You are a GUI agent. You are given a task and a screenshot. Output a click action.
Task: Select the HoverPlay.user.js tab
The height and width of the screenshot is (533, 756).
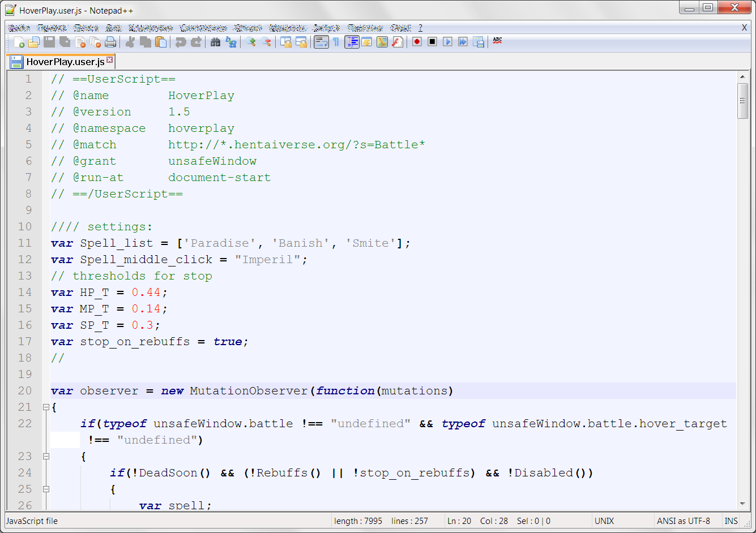tap(61, 62)
